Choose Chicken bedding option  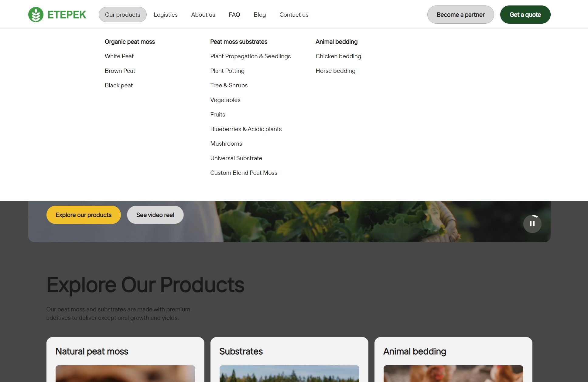pyautogui.click(x=338, y=56)
